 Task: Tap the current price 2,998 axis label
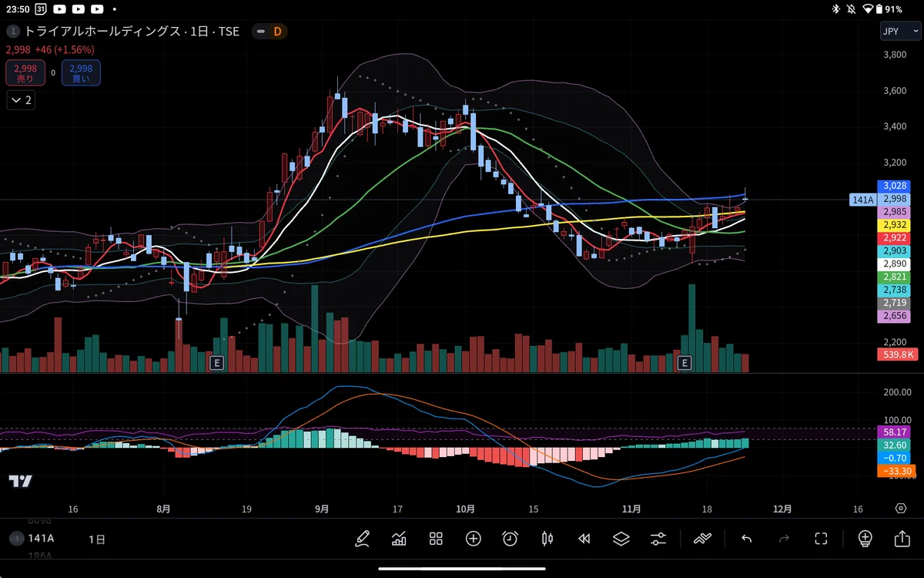(x=895, y=199)
